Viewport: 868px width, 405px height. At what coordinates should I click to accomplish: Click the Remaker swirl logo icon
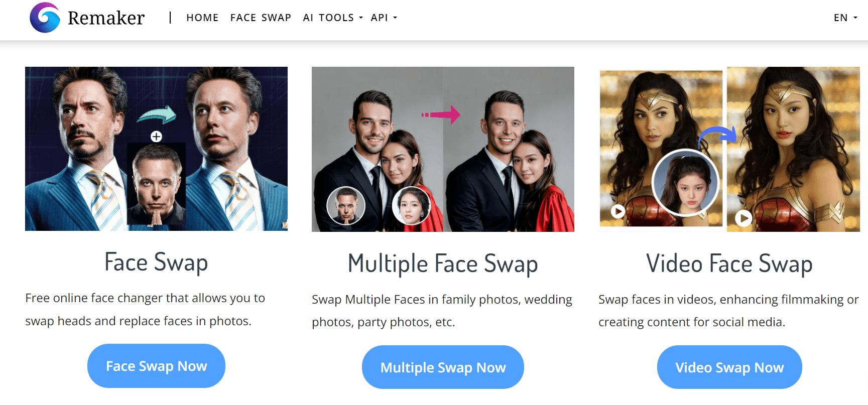coord(45,18)
